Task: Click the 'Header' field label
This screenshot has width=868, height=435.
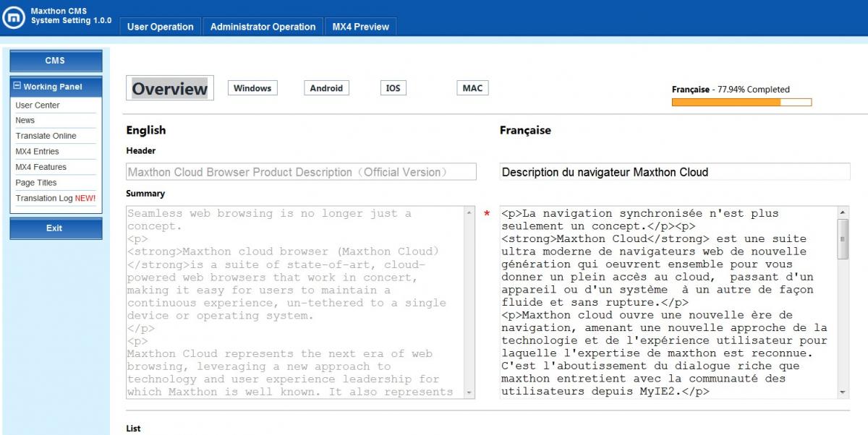Action: (140, 151)
